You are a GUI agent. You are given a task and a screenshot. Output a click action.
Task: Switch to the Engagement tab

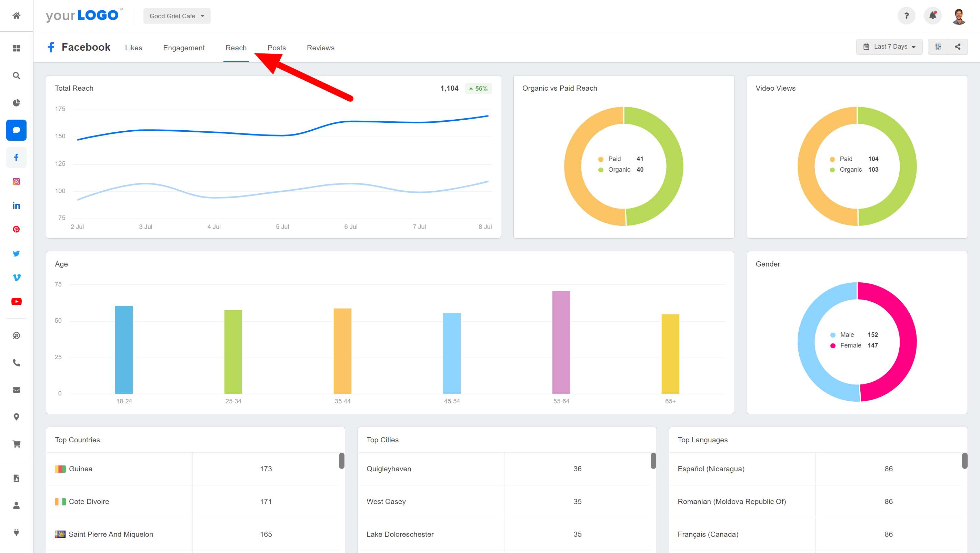(184, 48)
